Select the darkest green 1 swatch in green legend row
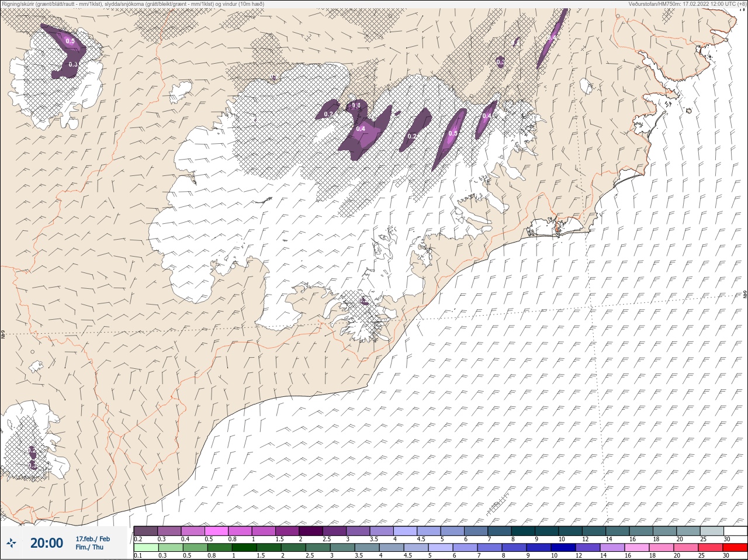This screenshot has width=748, height=560. (x=243, y=548)
